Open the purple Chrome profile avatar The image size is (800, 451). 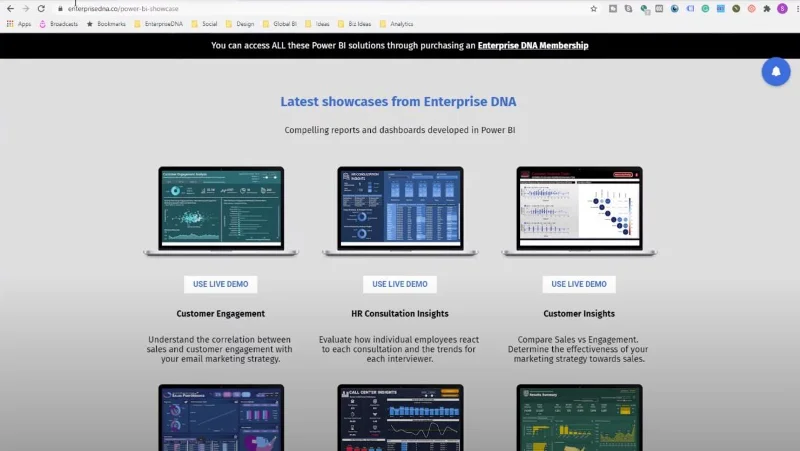(782, 9)
